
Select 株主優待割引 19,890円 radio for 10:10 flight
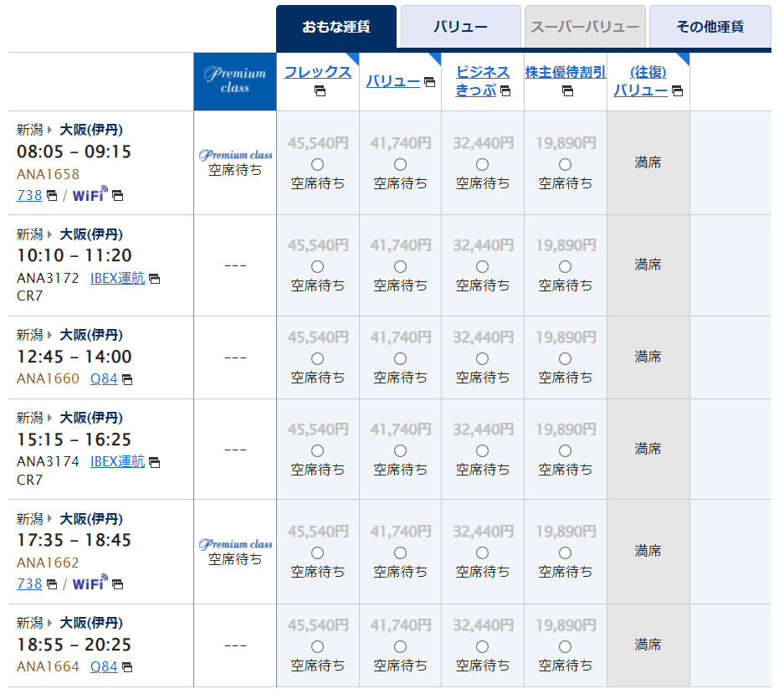tap(566, 267)
